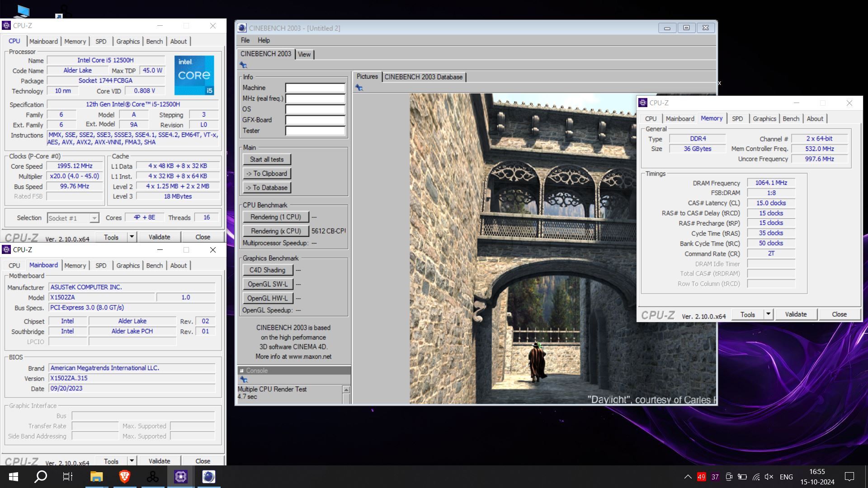This screenshot has width=868, height=488.
Task: Click the pin icon below CINEBENCH 2003 tab
Action: pyautogui.click(x=243, y=65)
